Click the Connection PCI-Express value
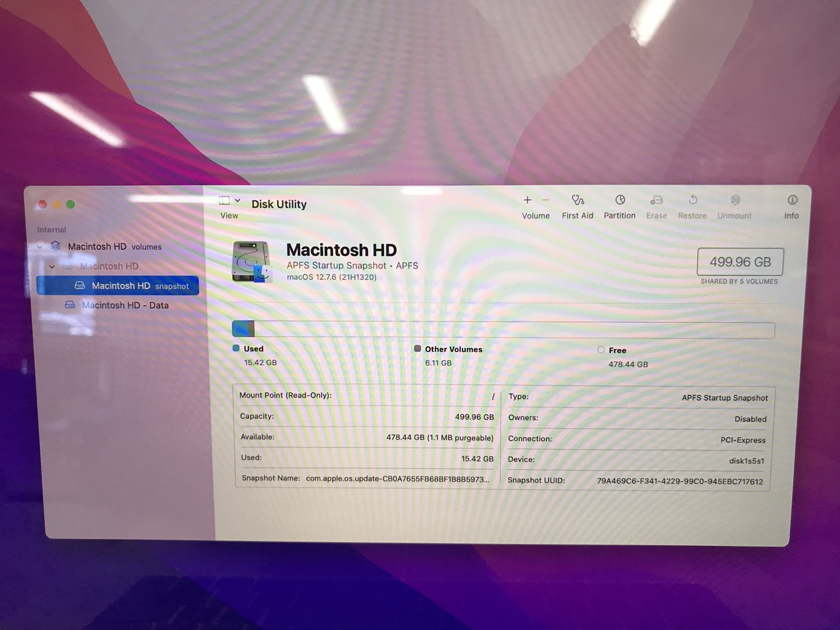The width and height of the screenshot is (840, 630). click(743, 440)
